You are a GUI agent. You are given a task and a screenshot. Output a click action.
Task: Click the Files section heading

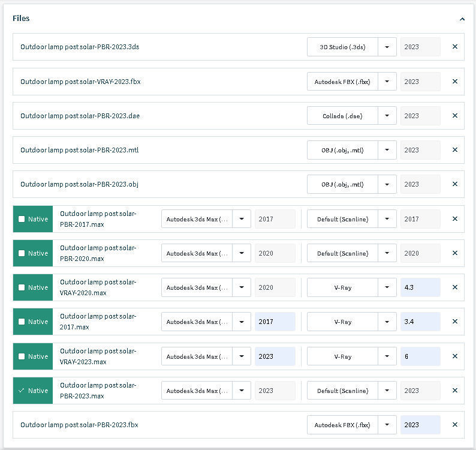(21, 19)
